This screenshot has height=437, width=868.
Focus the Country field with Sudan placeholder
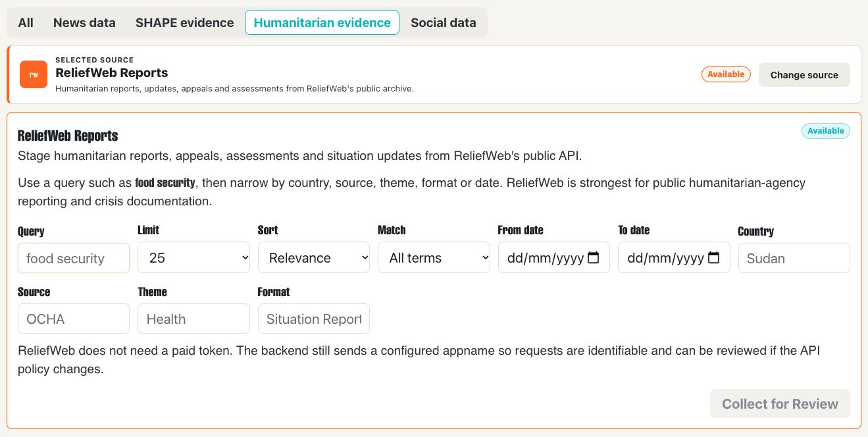(x=794, y=258)
